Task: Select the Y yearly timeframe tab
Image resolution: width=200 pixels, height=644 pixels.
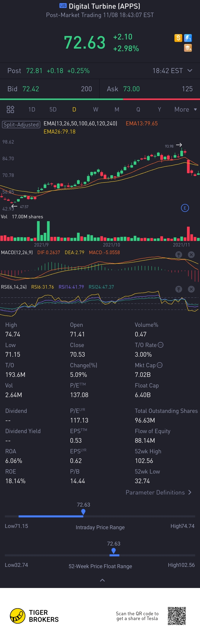Action: point(159,109)
